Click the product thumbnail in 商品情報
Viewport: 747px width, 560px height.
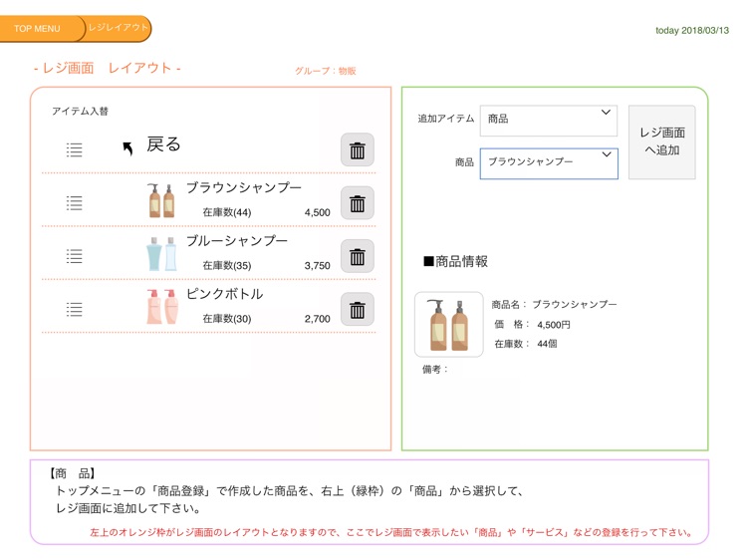click(449, 325)
